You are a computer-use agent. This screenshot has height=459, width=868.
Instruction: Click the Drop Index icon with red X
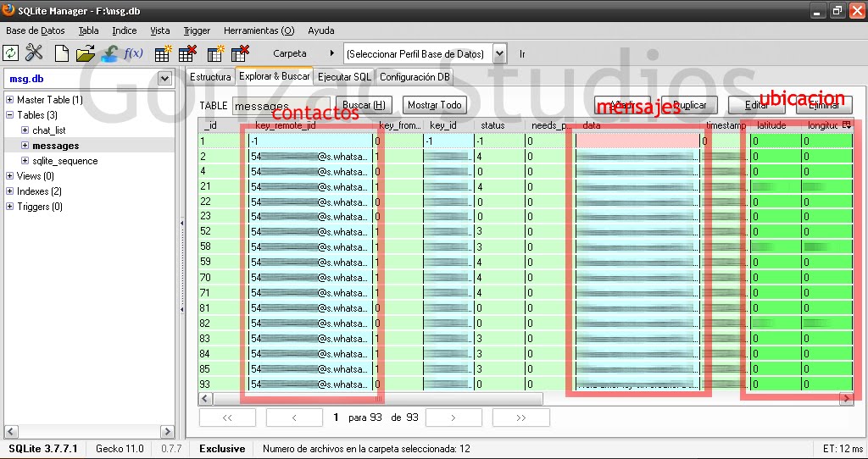tap(240, 53)
